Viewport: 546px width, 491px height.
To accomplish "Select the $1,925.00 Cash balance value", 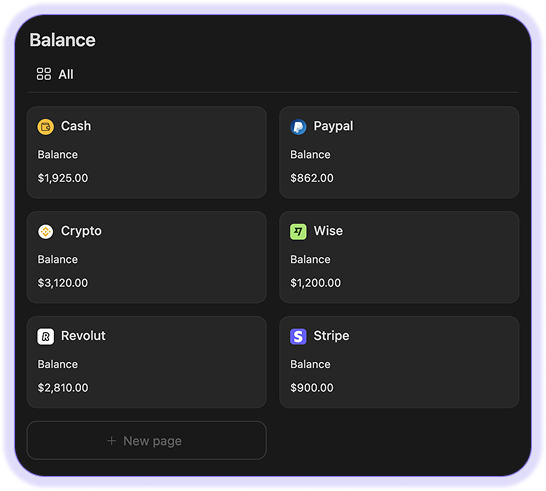I will click(63, 178).
